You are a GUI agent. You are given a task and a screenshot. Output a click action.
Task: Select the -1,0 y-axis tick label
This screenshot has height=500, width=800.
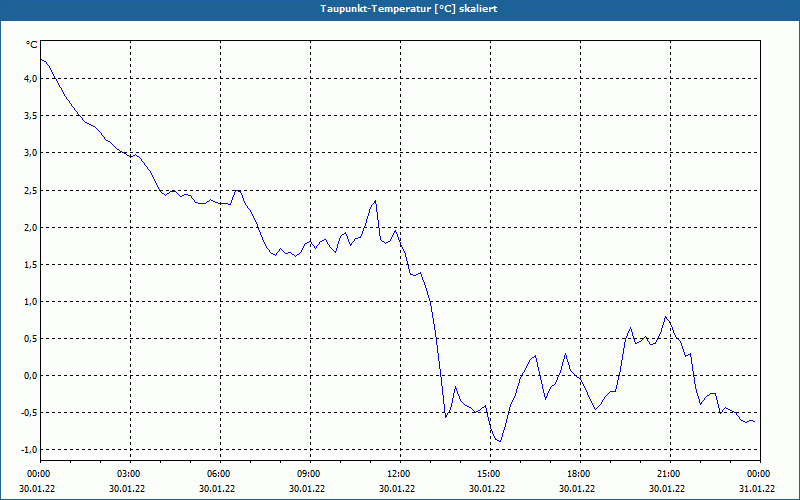click(28, 450)
